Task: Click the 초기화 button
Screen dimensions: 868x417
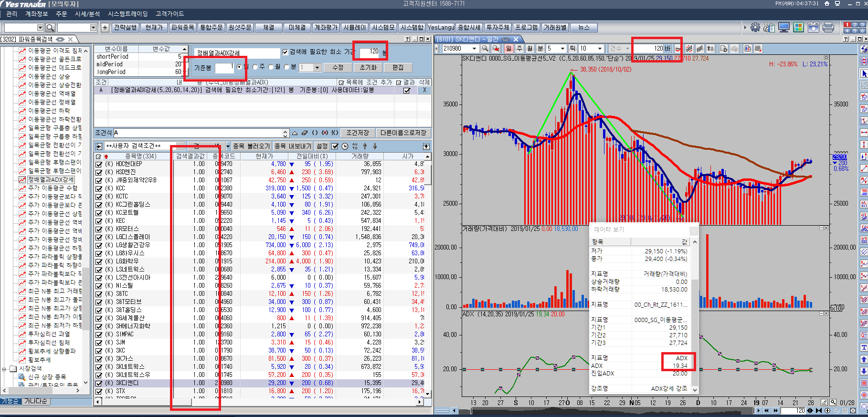Action: 368,67
